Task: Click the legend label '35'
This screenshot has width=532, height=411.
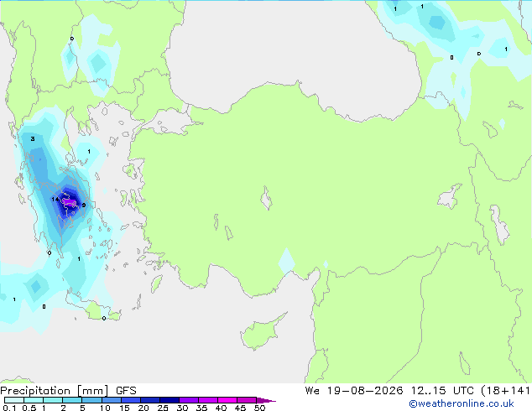Action: click(x=201, y=408)
